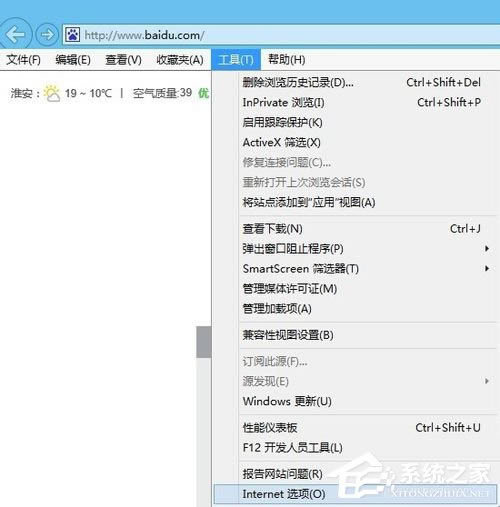Screen dimensions: 500x507
Task: Open the 收藏夹(A) menu
Action: click(180, 60)
